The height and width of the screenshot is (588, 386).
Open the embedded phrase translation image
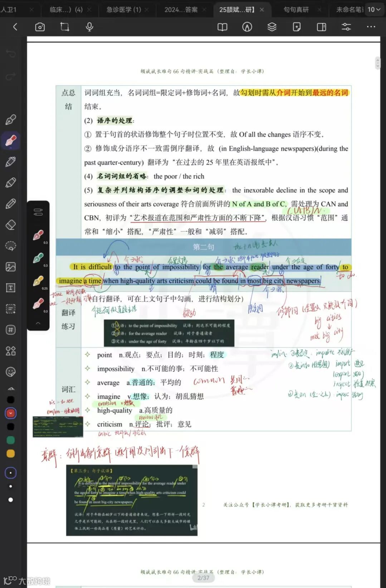coord(169,333)
